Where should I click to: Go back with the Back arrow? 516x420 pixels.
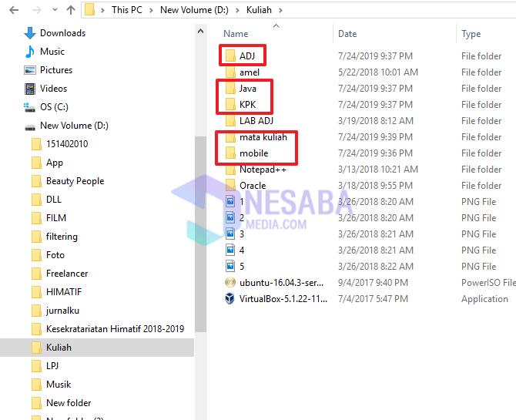point(14,10)
